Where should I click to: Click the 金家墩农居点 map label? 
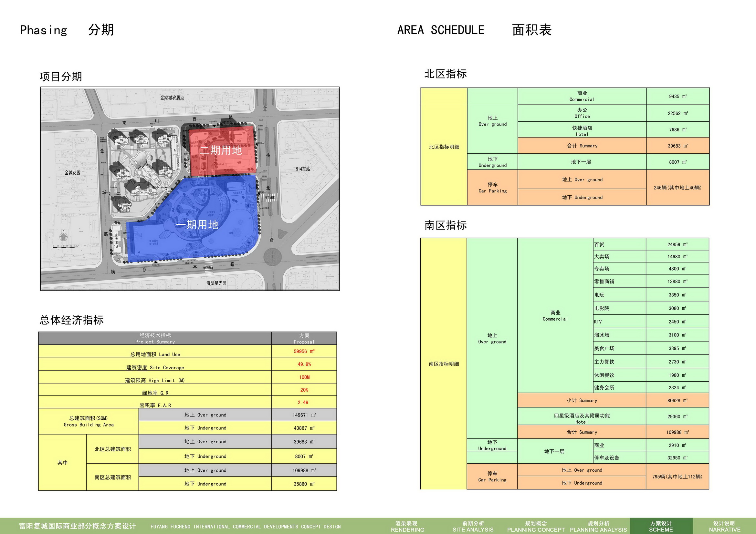click(x=172, y=98)
